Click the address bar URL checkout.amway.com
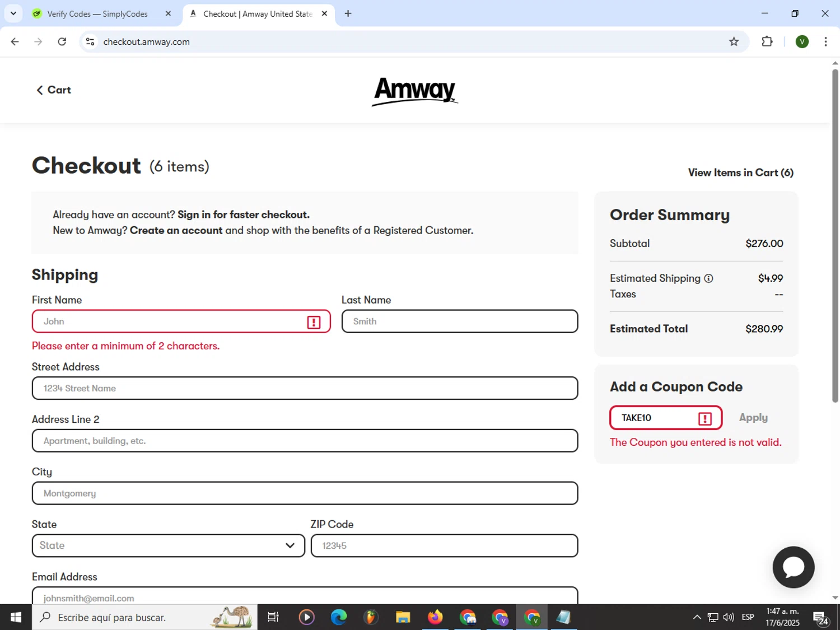Viewport: 840px width, 630px height. coord(147,42)
